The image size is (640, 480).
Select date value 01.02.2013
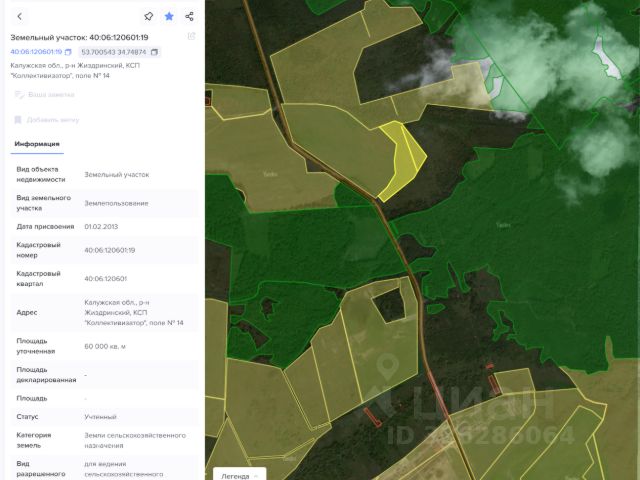pos(101,227)
